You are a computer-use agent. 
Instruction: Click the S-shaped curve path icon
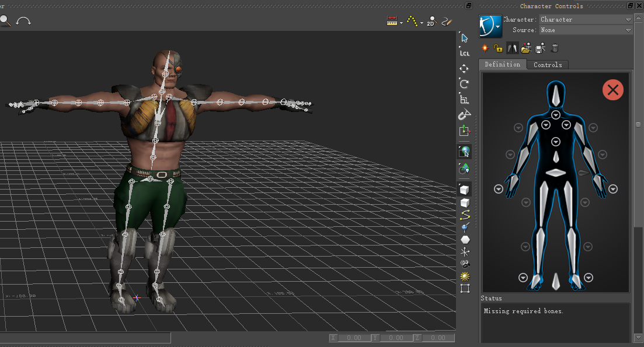click(x=465, y=215)
